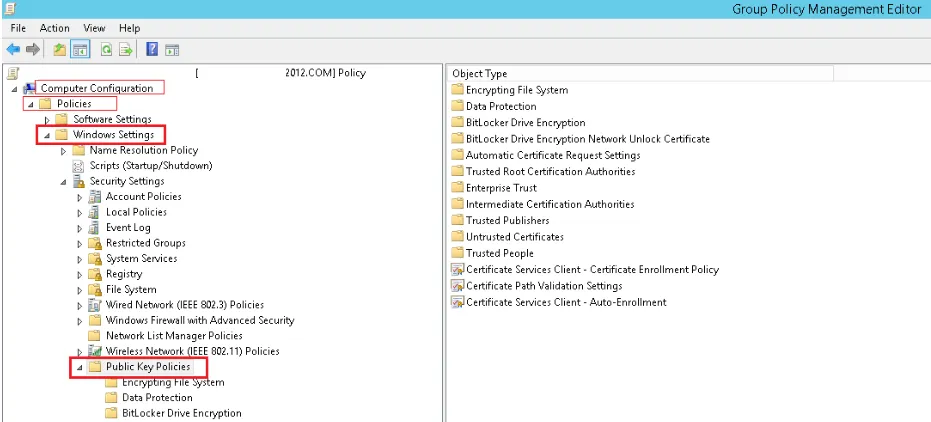Select Trusted Root Certification Authorities
This screenshot has height=422, width=931.
(x=550, y=172)
